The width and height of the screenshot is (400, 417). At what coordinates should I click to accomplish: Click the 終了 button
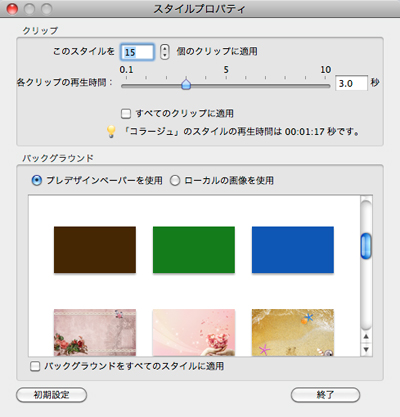tap(325, 395)
